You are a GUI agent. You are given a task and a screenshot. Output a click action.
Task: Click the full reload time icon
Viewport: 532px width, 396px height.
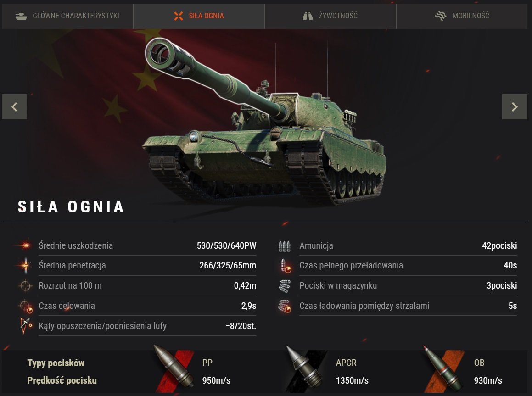(x=286, y=266)
